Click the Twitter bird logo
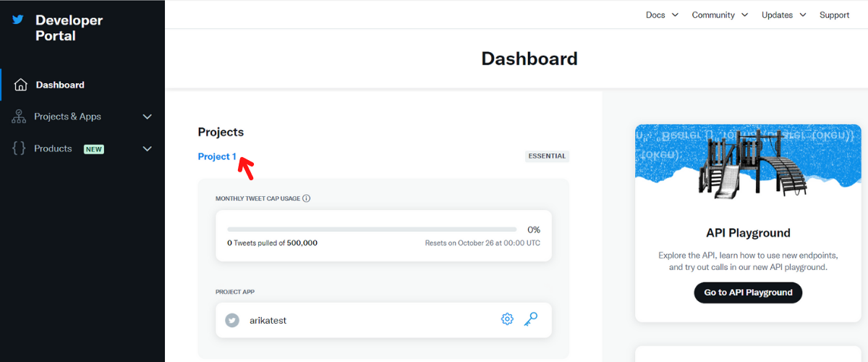Screen dimensions: 868x362 click(x=18, y=20)
